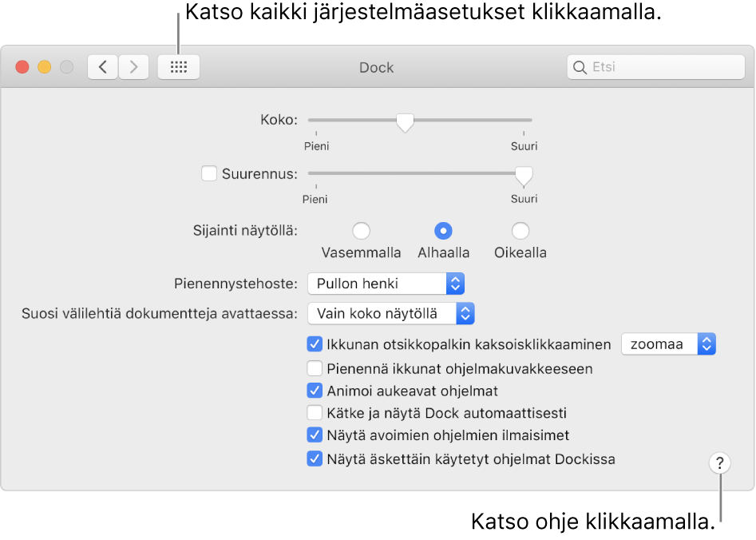756x540 pixels.
Task: Open Vain koko näytöllä dropdown
Action: pos(391,313)
